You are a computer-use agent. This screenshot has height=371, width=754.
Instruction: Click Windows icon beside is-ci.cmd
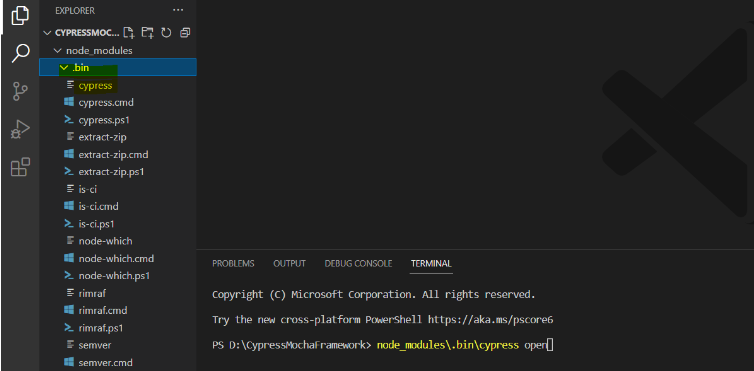coord(69,207)
